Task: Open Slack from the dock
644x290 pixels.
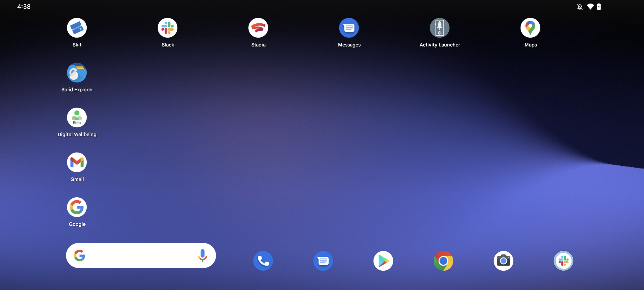Action: (564, 260)
